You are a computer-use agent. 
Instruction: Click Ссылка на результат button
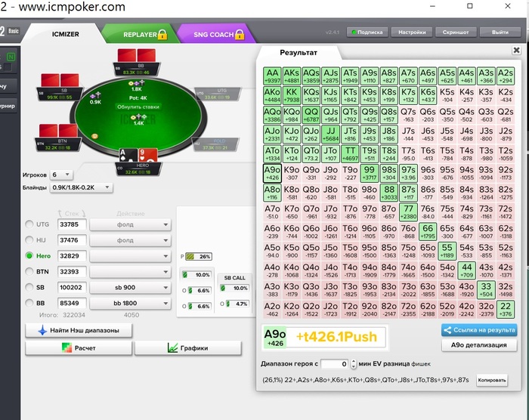click(x=479, y=330)
